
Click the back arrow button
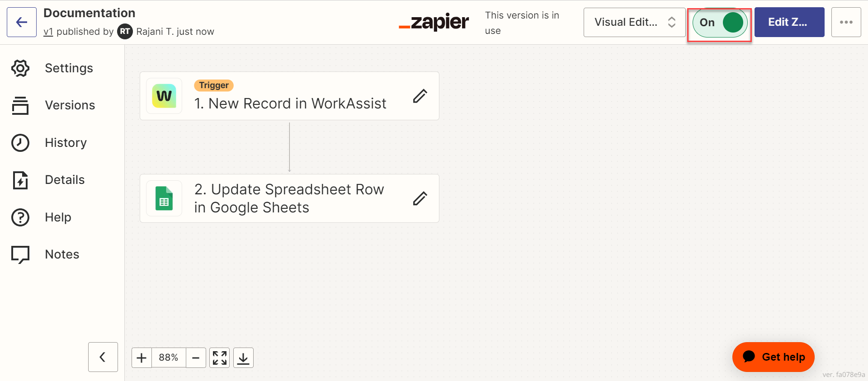pyautogui.click(x=22, y=22)
